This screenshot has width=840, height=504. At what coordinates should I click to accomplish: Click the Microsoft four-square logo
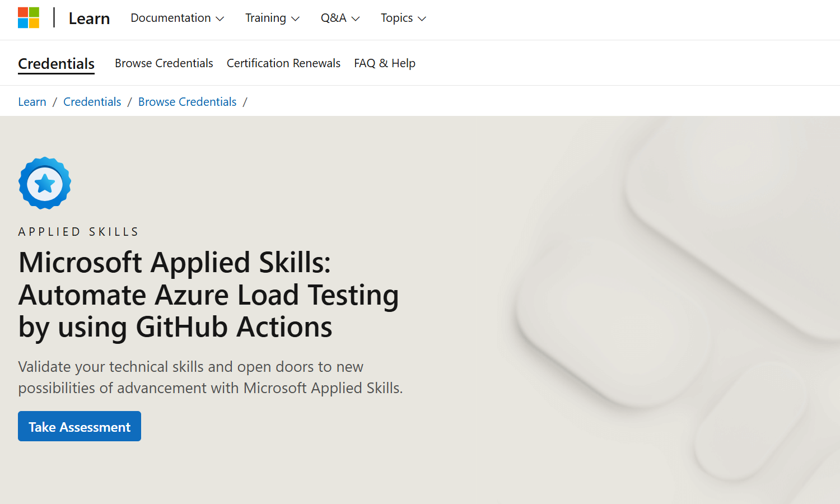pos(29,18)
